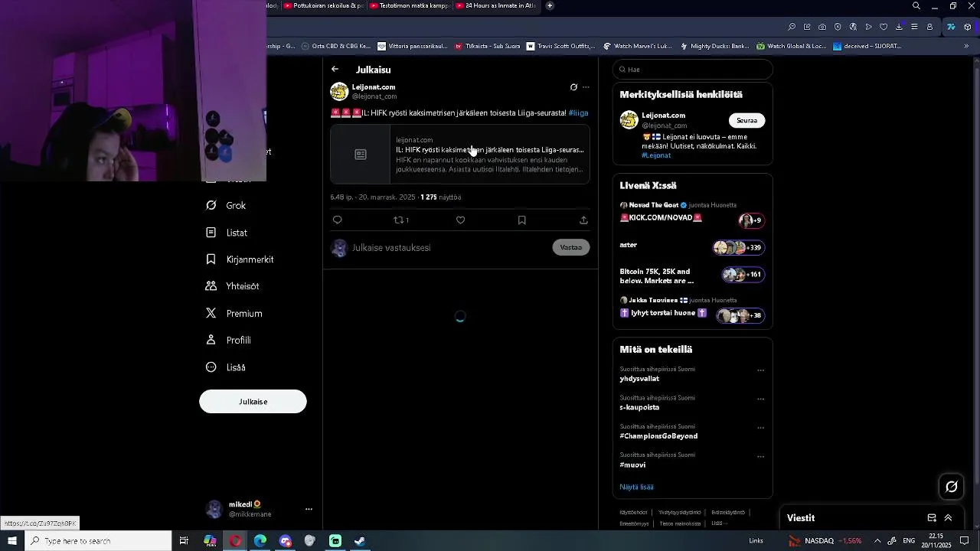The width and height of the screenshot is (980, 551).
Task: Show hidden system tray icons
Action: coord(877,541)
